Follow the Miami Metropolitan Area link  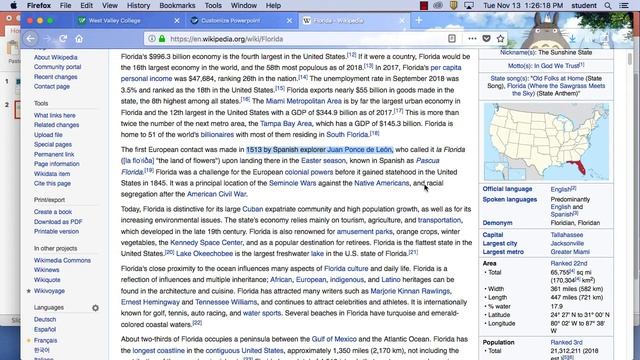coord(304,101)
